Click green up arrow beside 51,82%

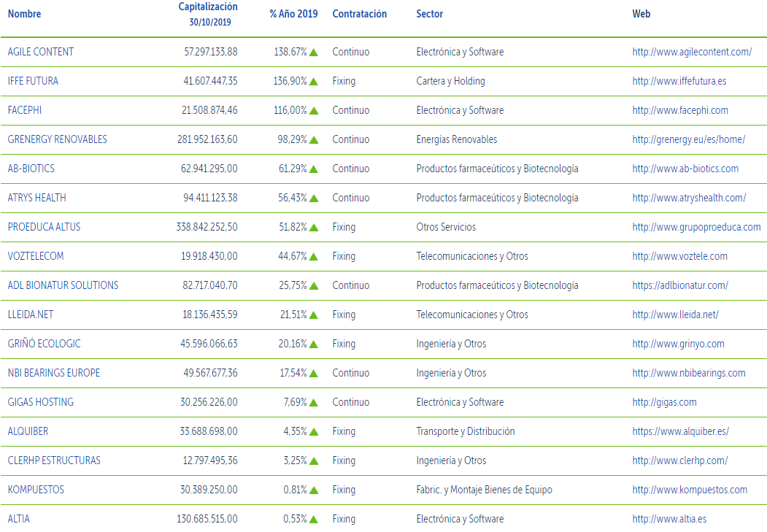[x=314, y=228]
